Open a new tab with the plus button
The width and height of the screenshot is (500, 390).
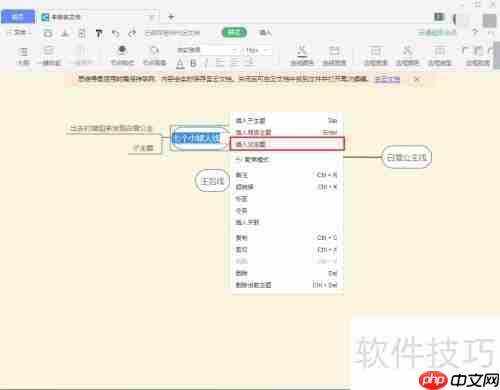(x=171, y=16)
